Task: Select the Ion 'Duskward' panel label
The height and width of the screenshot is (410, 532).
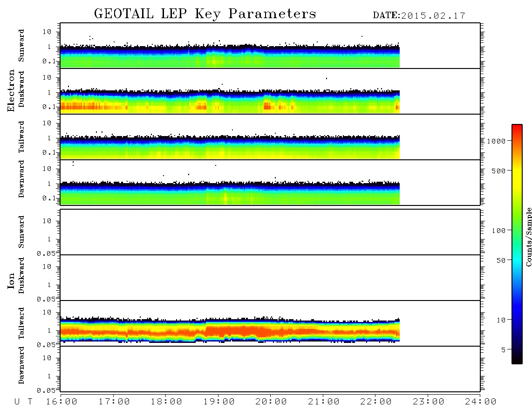Action: [21, 275]
